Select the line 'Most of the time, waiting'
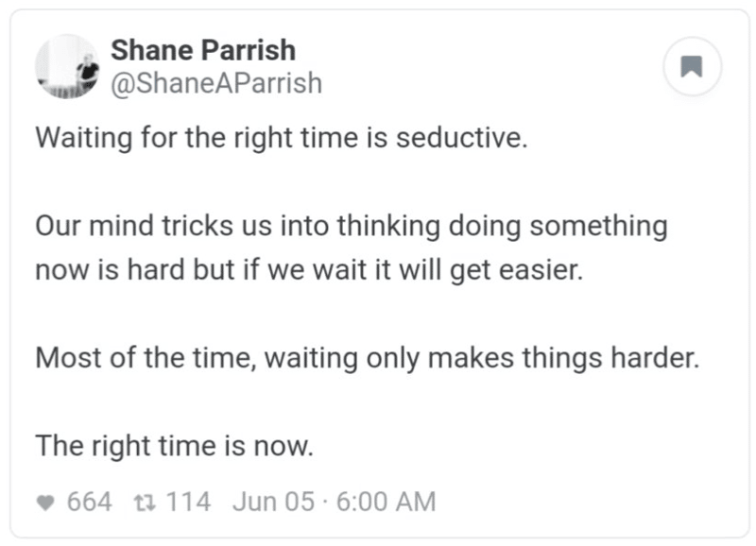 368,358
